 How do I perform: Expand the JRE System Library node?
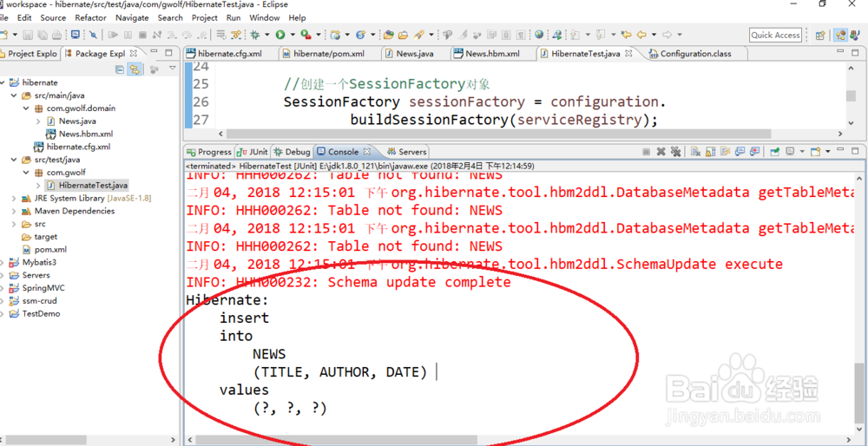[x=13, y=198]
